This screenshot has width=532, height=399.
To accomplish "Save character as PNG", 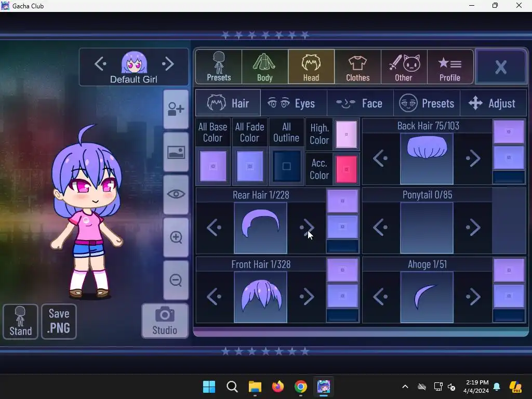I will 59,322.
